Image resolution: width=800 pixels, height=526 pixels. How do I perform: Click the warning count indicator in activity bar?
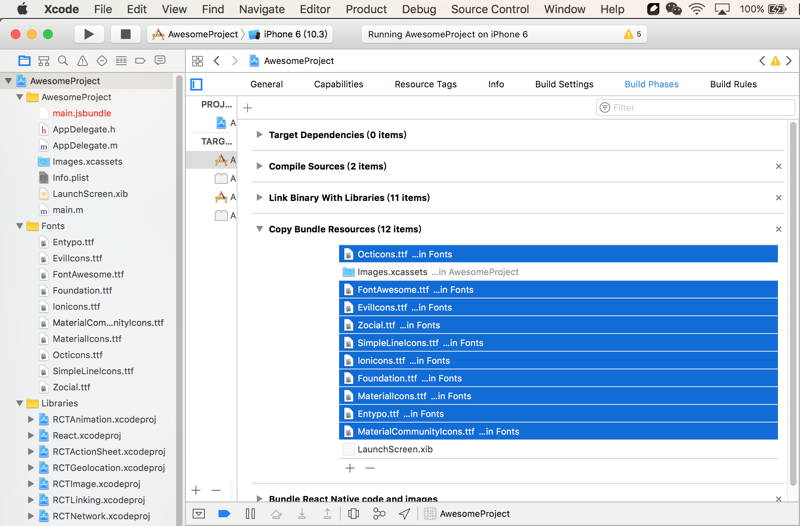coord(633,34)
